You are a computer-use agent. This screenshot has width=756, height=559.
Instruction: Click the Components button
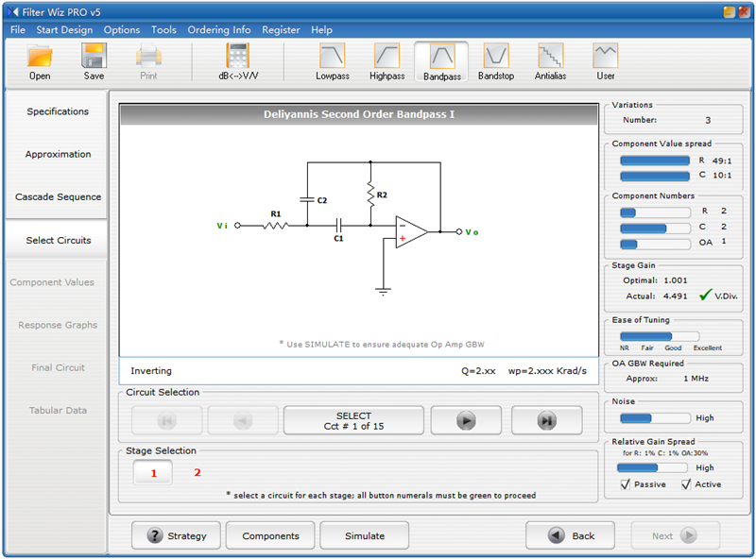(x=270, y=535)
